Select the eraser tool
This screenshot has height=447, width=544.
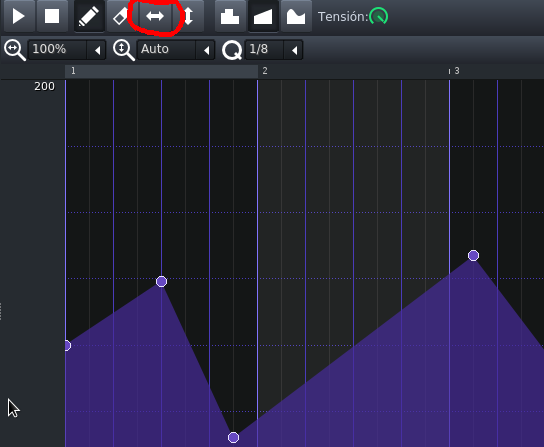click(121, 16)
